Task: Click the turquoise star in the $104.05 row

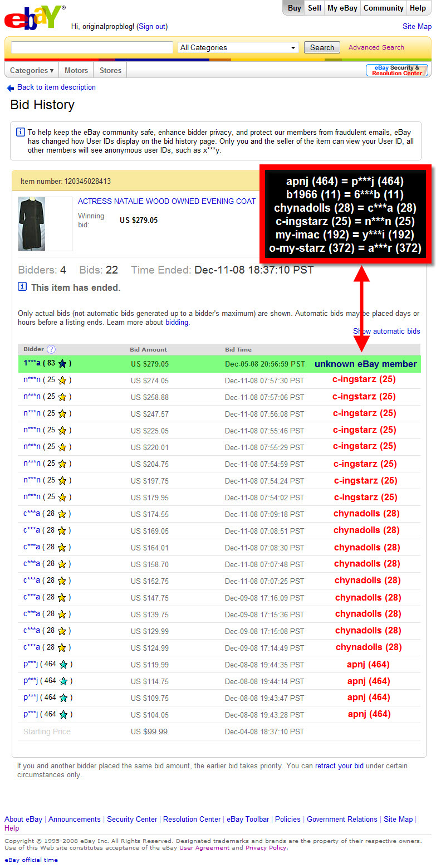Action: (x=63, y=715)
